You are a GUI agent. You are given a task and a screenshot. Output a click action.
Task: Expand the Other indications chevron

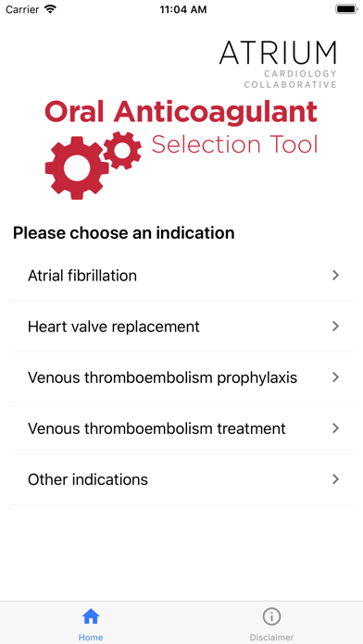tap(336, 479)
